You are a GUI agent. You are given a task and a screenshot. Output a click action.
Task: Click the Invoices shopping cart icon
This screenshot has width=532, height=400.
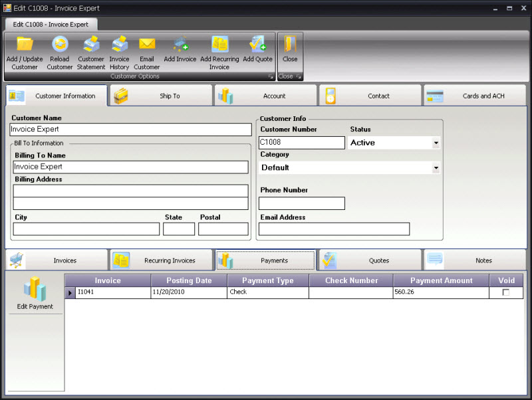[x=16, y=260]
